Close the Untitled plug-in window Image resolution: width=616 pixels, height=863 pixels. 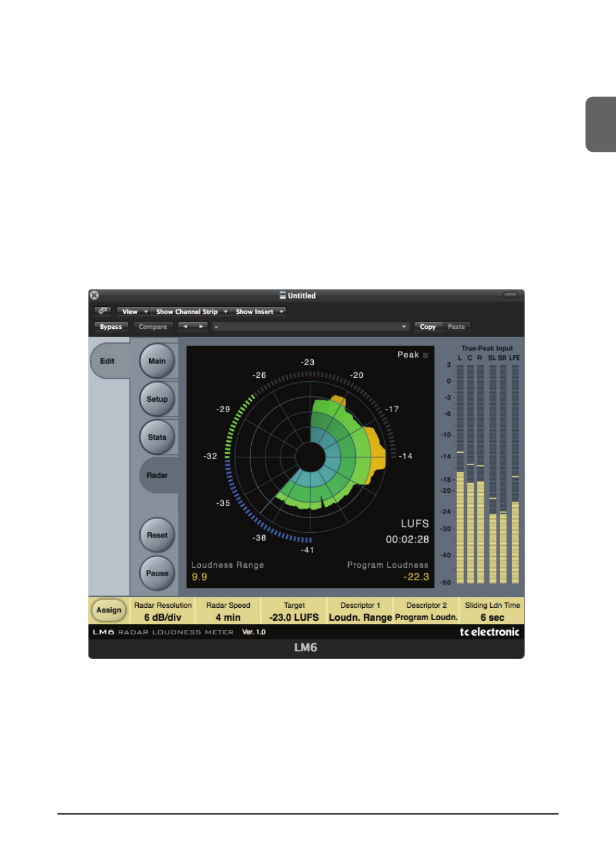(94, 295)
